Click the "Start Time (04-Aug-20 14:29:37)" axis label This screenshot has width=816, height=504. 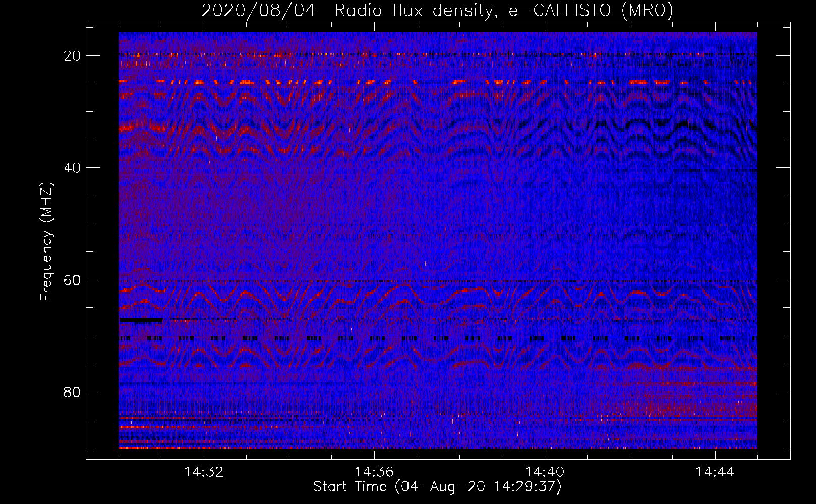pos(437,487)
